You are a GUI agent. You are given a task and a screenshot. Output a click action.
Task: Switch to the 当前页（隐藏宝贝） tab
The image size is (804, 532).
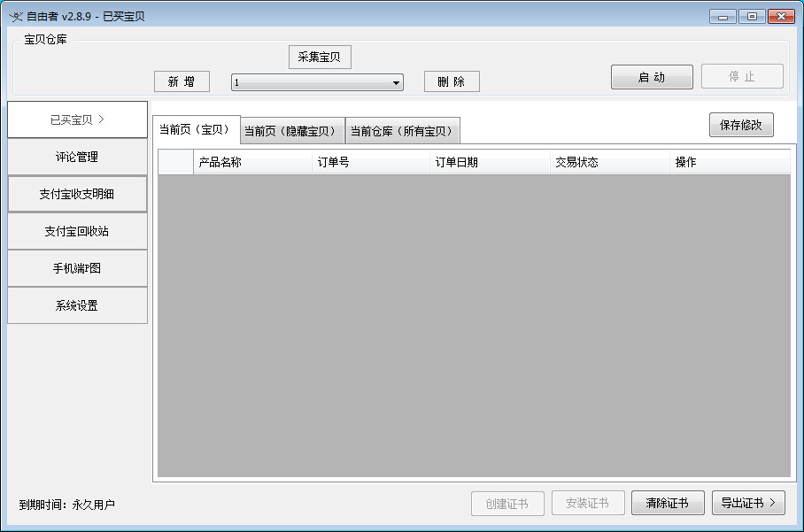292,129
